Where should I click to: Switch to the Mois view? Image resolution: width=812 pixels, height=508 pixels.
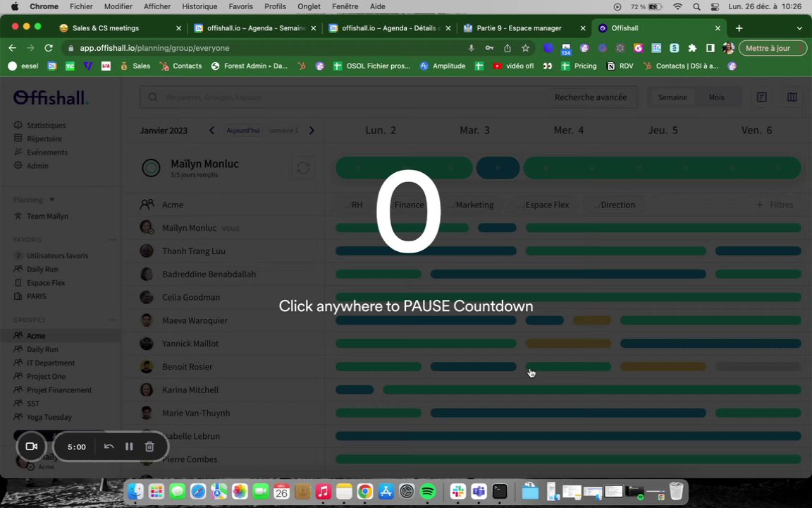coord(716,97)
